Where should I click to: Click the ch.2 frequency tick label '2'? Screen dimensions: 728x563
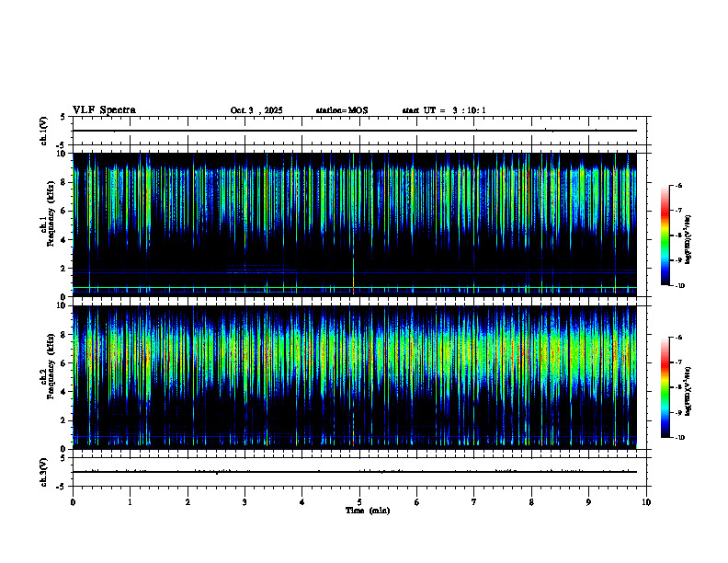click(64, 420)
